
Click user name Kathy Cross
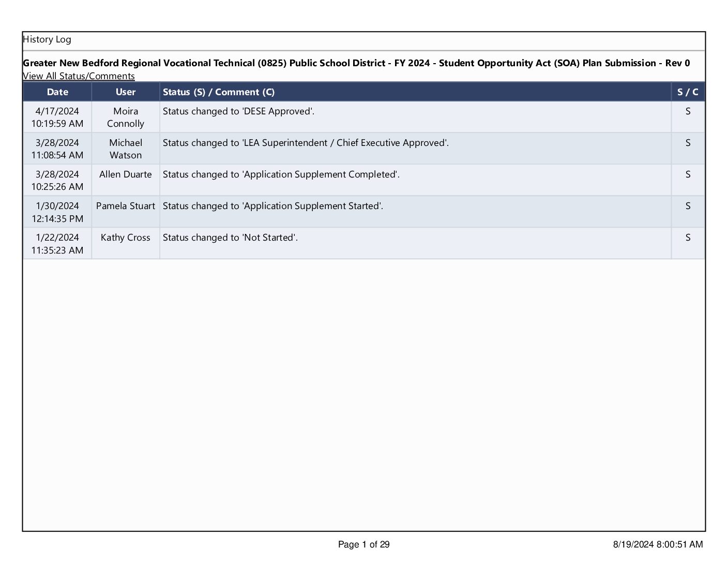click(x=126, y=238)
